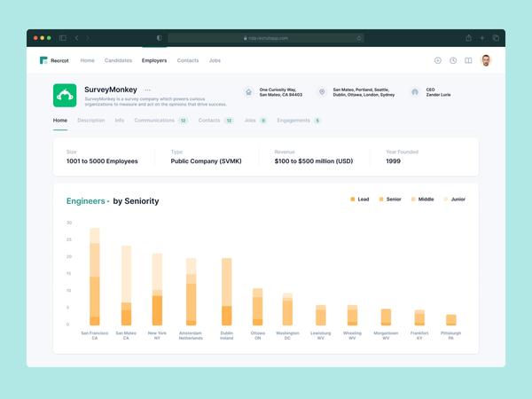Show the tab overview icon

(x=496, y=38)
